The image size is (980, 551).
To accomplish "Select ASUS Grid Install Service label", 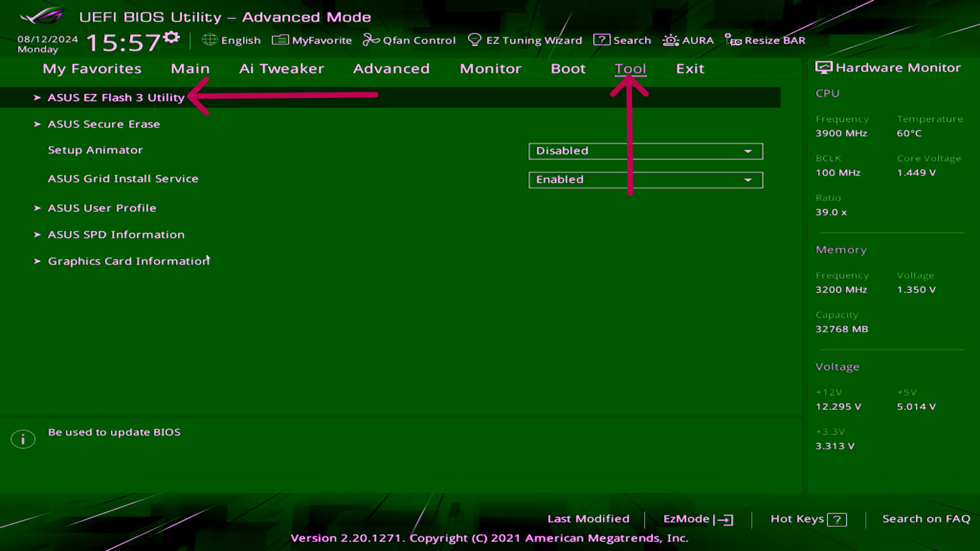I will coord(123,179).
